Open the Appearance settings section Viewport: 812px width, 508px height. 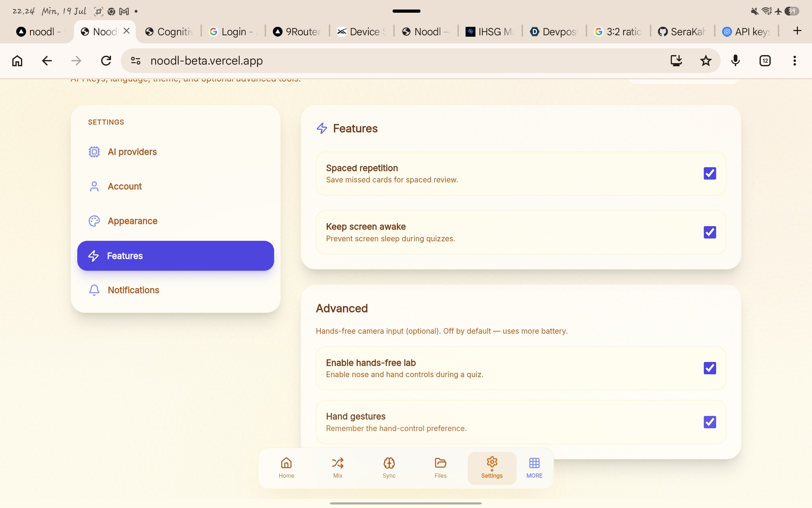point(176,221)
